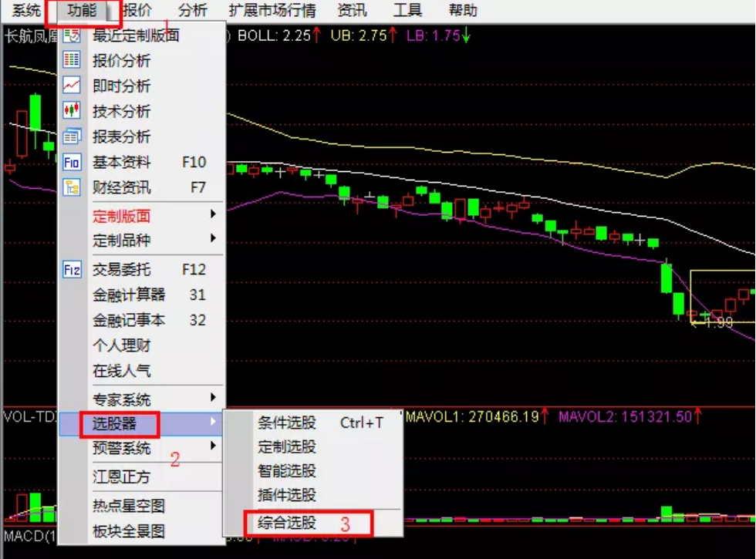Open the 功能 menu
This screenshot has height=559, width=756.
click(x=82, y=10)
